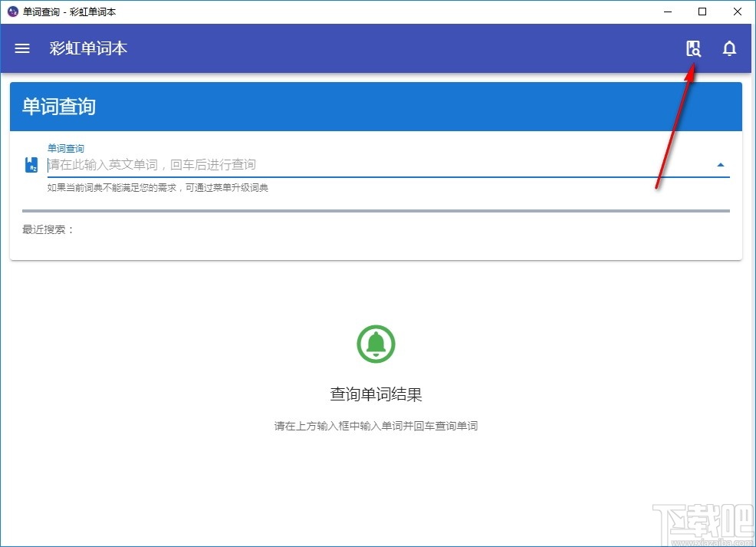Image resolution: width=756 pixels, height=547 pixels.
Task: Click the 查询单词结果 heading
Action: point(376,394)
